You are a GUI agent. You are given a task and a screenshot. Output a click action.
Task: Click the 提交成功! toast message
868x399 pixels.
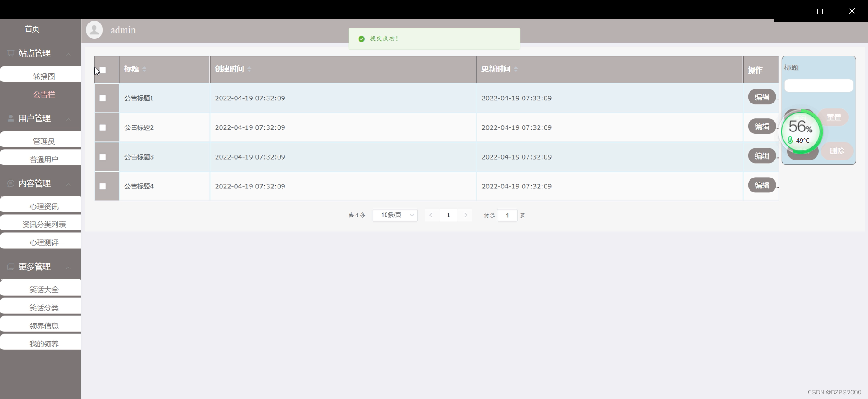click(x=434, y=39)
